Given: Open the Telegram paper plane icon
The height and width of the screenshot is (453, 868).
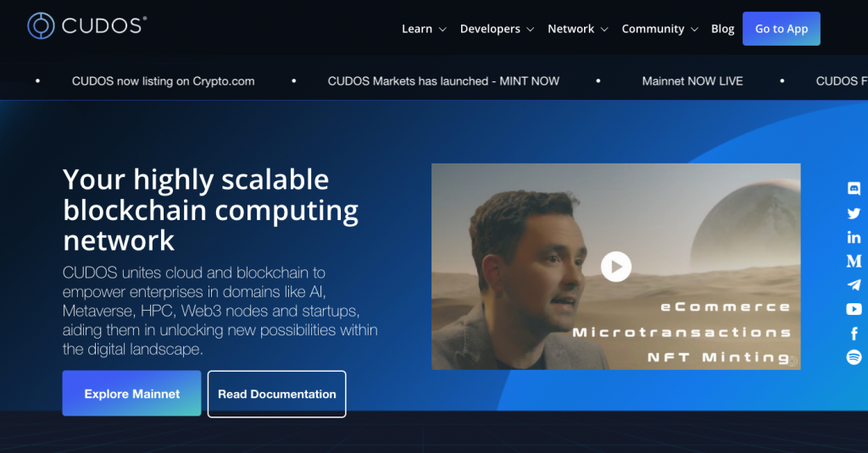Looking at the screenshot, I should [854, 285].
